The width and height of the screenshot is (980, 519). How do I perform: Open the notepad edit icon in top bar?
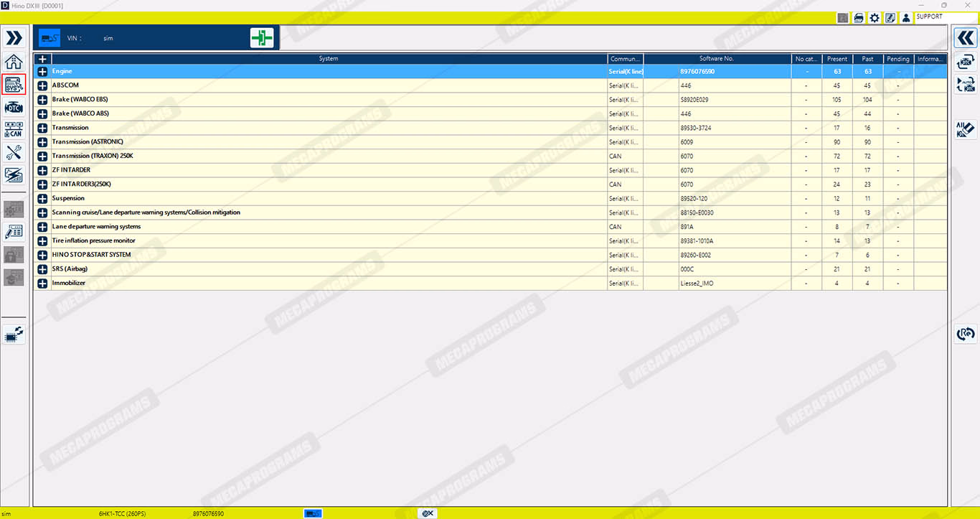click(890, 18)
